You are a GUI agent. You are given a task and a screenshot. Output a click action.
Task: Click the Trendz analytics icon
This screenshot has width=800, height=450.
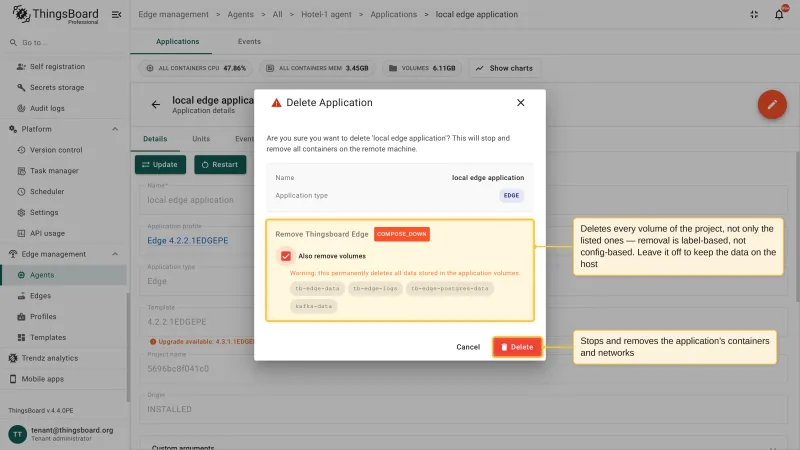pyautogui.click(x=13, y=358)
